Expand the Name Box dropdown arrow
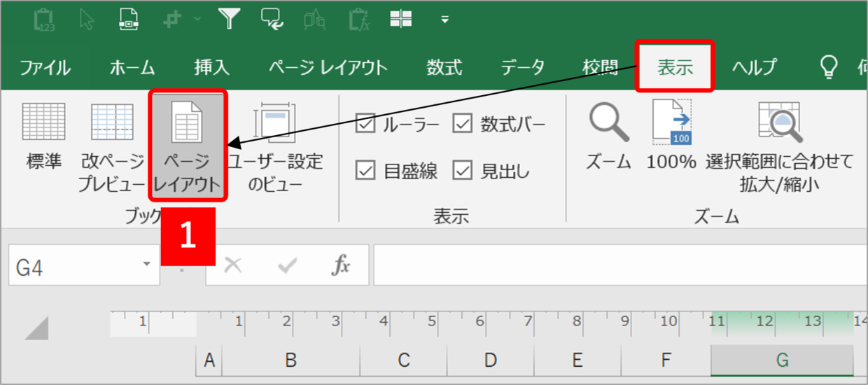The image size is (868, 385). click(x=146, y=265)
